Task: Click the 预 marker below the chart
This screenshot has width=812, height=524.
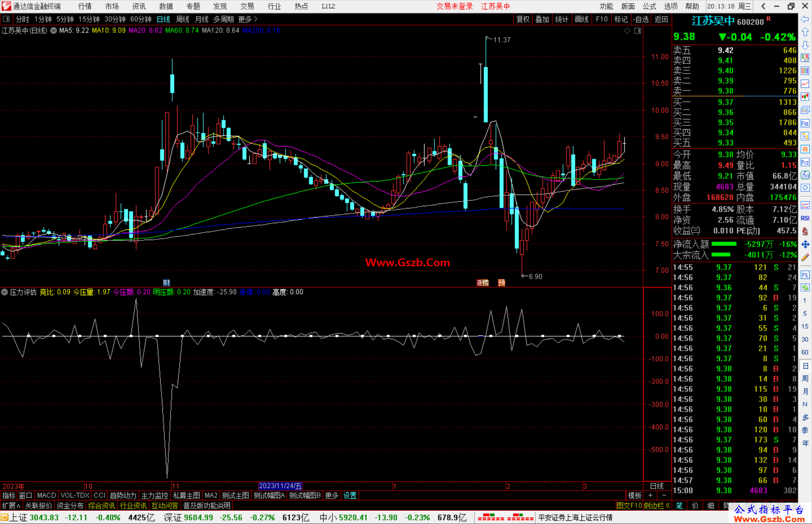Action: [501, 283]
